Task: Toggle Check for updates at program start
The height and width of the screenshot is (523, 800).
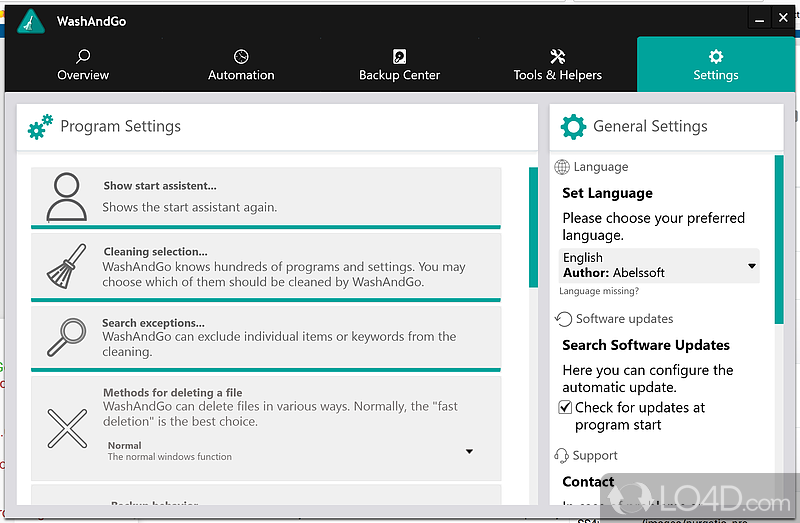Action: tap(565, 407)
